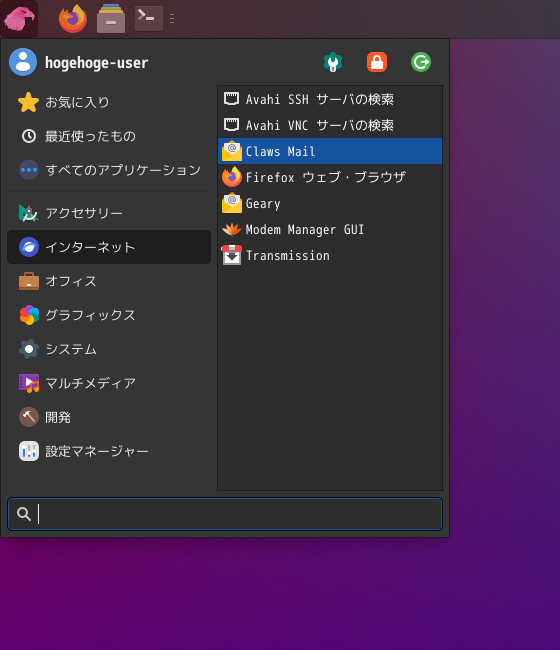This screenshot has width=560, height=650.
Task: Launch Transmission torrent client
Action: (x=330, y=256)
